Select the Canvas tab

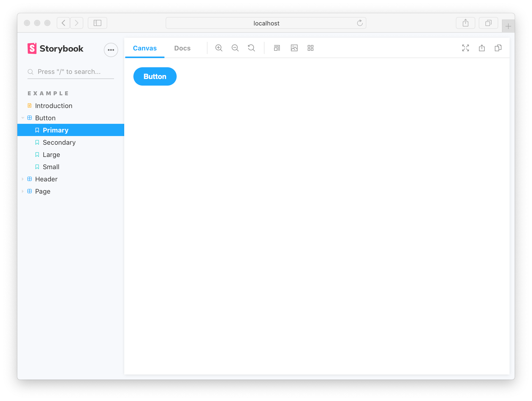(145, 48)
